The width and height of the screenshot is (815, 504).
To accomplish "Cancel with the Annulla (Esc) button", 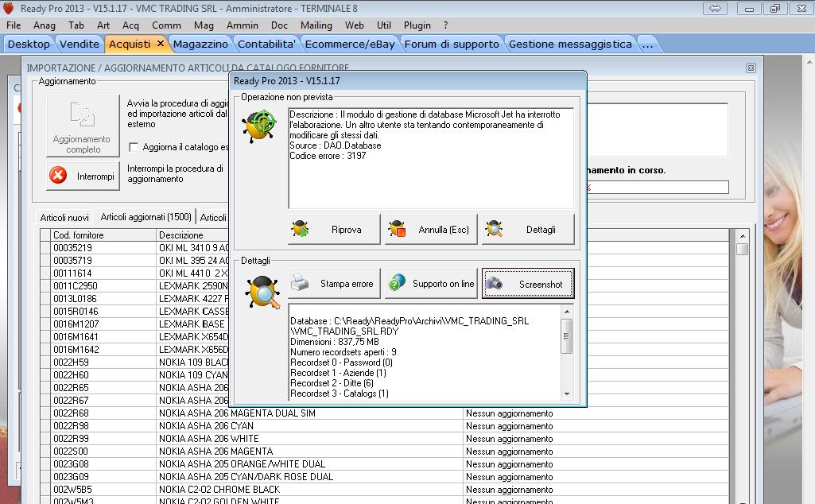I will [431, 229].
